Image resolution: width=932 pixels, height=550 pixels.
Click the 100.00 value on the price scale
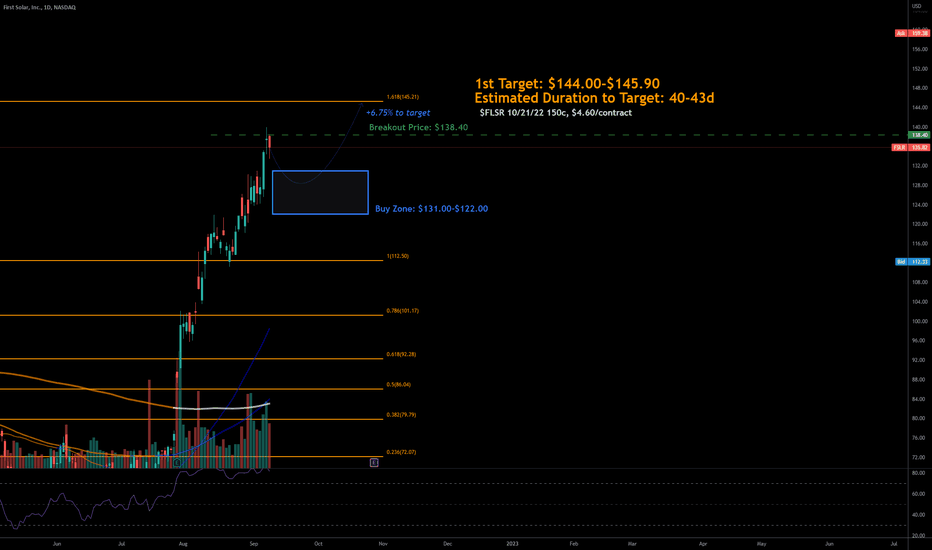[x=920, y=321]
